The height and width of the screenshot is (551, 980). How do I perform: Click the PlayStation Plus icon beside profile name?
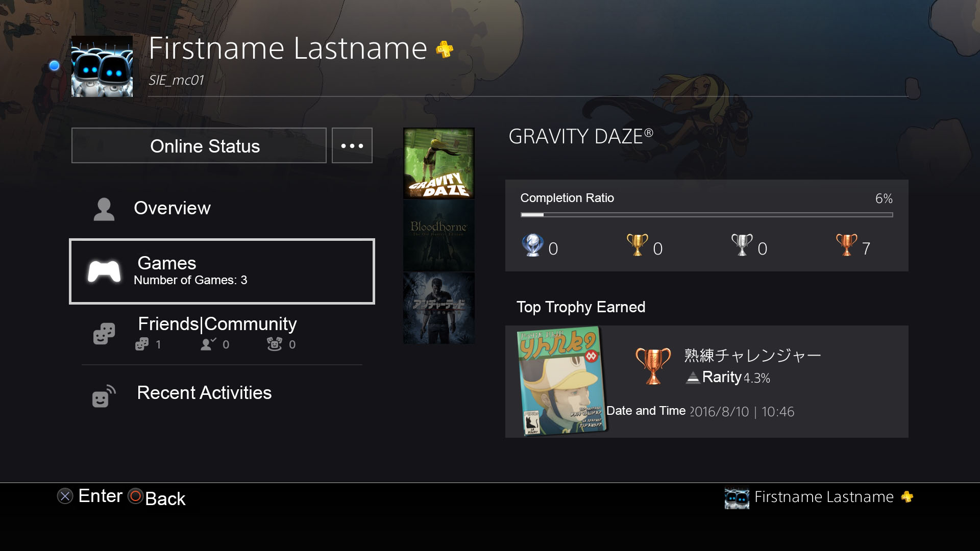pos(444,49)
